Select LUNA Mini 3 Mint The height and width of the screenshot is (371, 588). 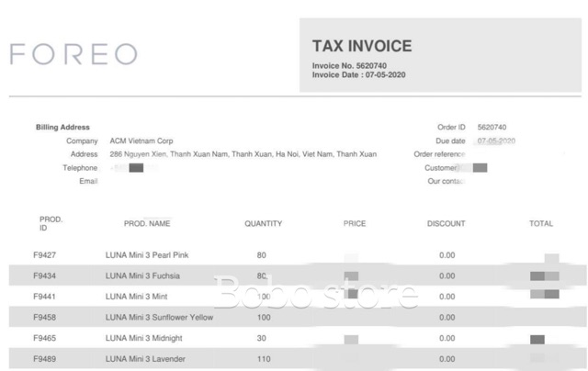[137, 297]
